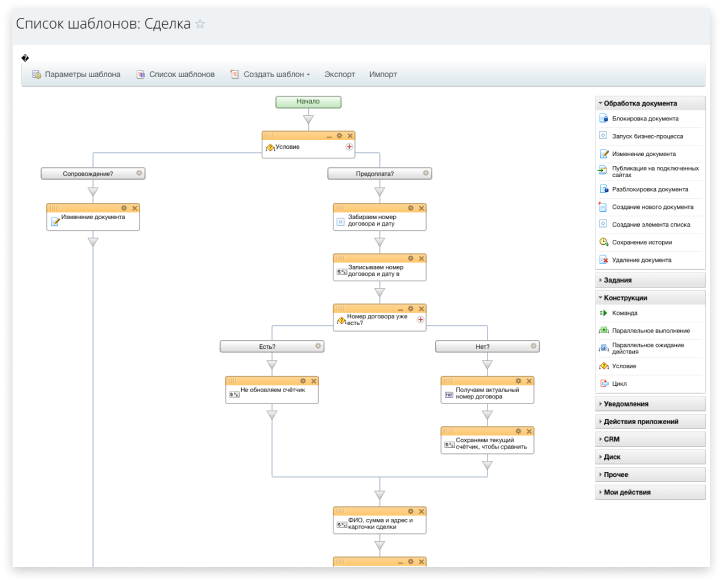Click the 'Импорт' button

point(383,74)
